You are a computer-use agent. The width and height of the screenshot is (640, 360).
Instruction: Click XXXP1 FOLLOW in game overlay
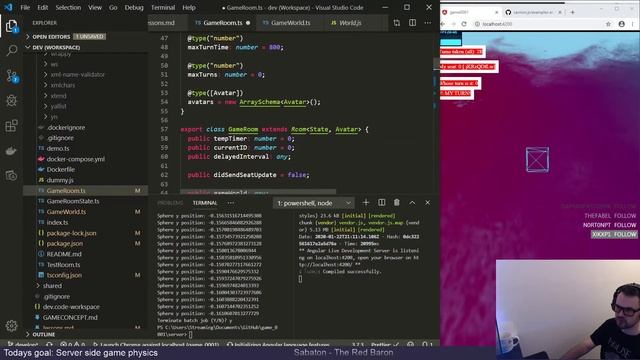point(614,234)
